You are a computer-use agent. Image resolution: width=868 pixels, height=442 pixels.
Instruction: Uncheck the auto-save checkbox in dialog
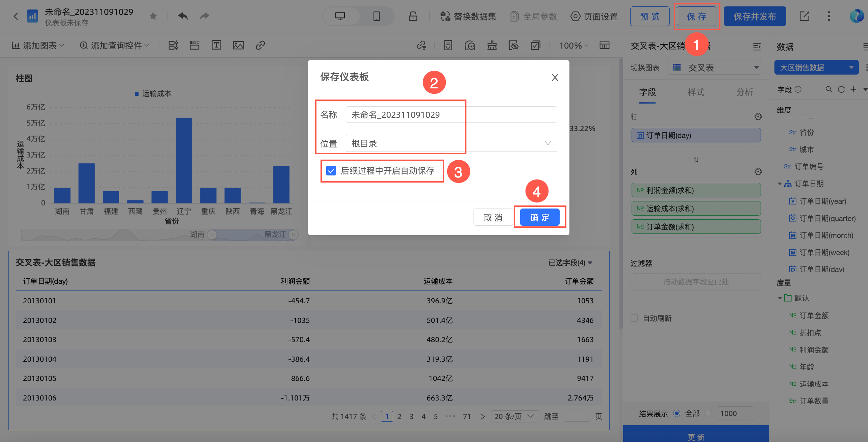pyautogui.click(x=331, y=171)
